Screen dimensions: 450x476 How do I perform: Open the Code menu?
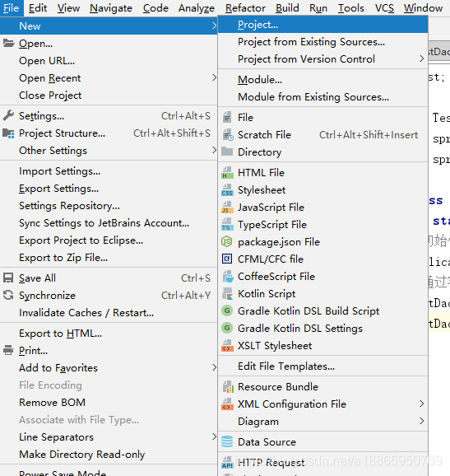click(155, 8)
